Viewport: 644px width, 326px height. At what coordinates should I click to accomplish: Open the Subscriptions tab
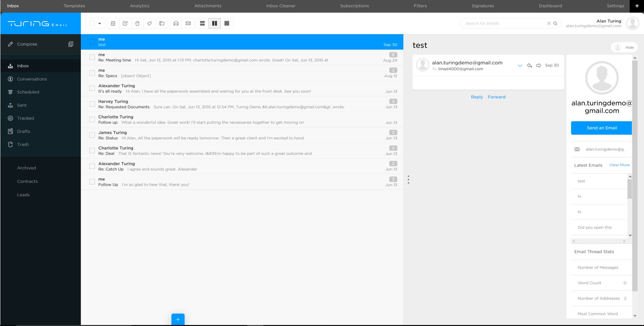[355, 6]
